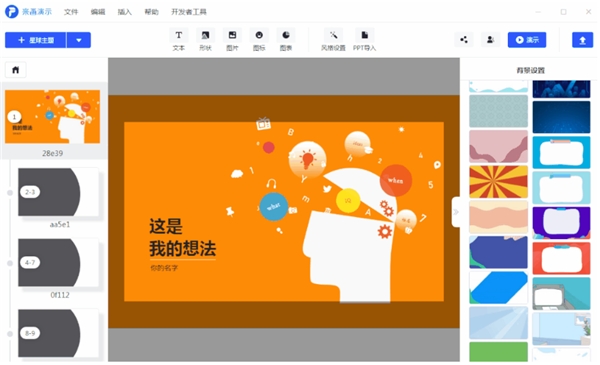Click the P logo of the application
The height and width of the screenshot is (365, 600).
[x=11, y=11]
